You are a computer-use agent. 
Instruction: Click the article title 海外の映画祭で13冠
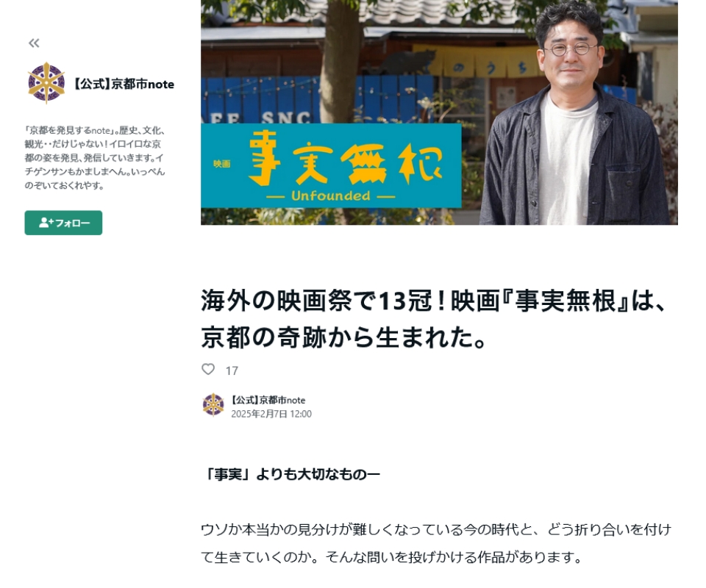[433, 319]
